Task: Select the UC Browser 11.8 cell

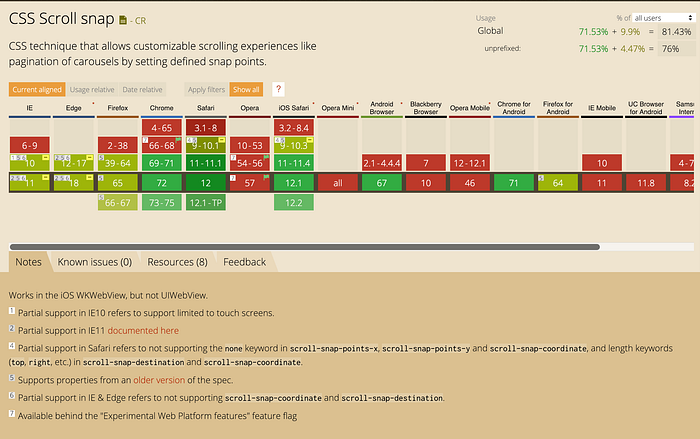Action: click(646, 183)
